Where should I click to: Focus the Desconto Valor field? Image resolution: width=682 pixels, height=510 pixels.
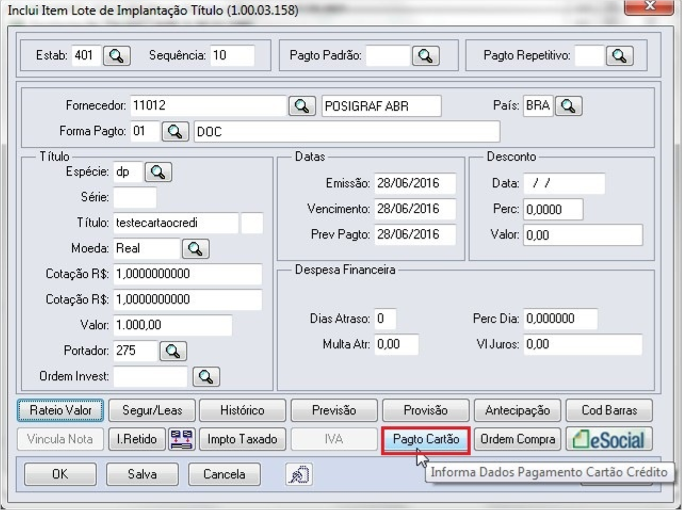(583, 235)
